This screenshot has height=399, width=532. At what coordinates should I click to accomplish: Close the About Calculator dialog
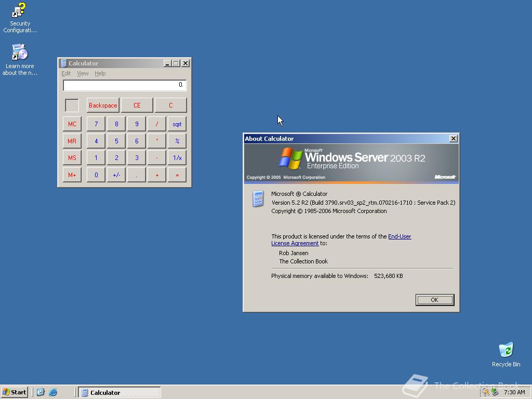click(x=453, y=138)
